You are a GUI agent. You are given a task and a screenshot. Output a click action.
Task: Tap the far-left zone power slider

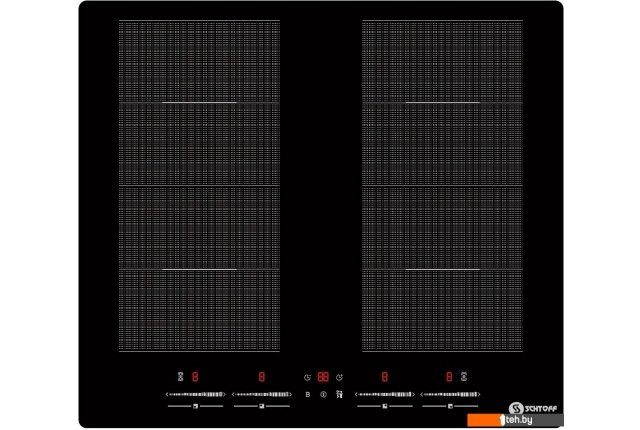[x=194, y=395]
